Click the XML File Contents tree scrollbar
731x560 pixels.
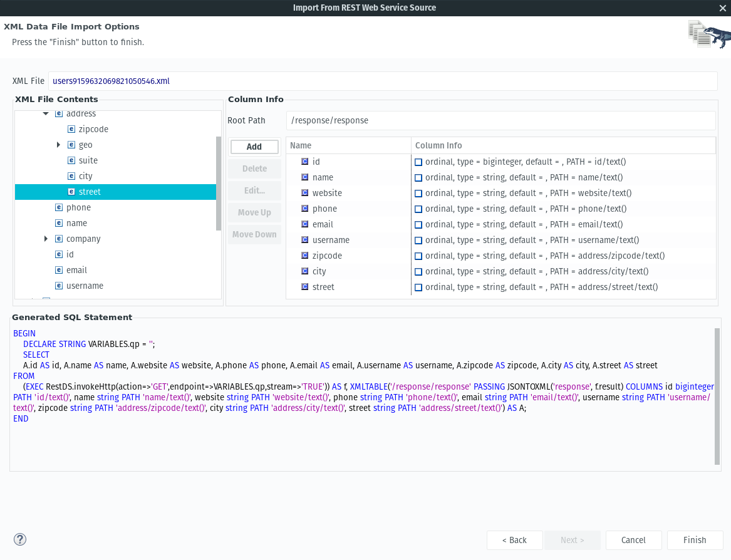(x=219, y=184)
